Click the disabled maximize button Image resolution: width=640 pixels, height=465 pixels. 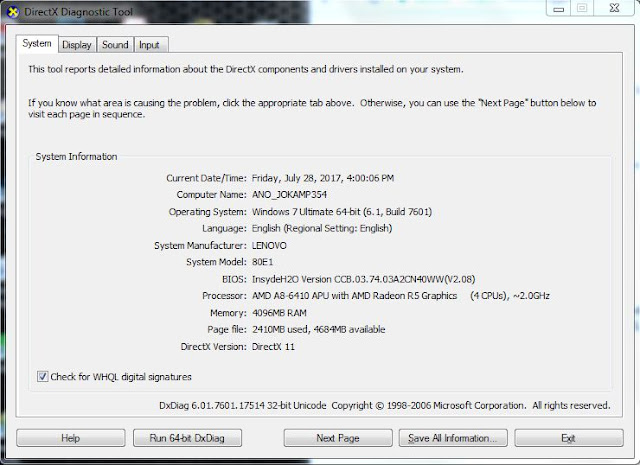click(x=582, y=8)
